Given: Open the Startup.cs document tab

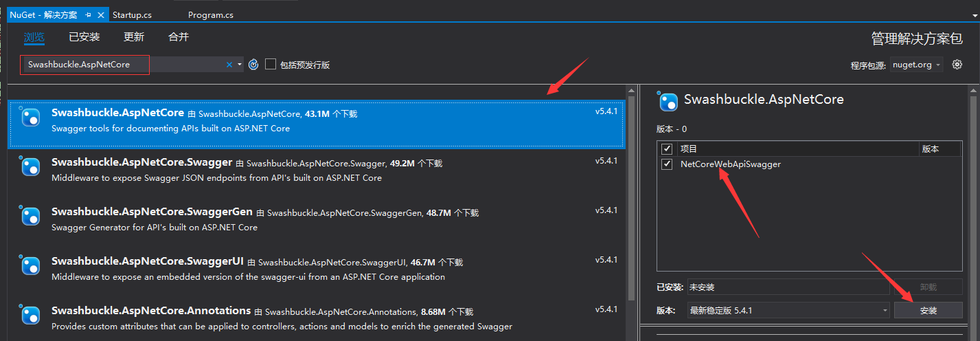Looking at the screenshot, I should 133,14.
